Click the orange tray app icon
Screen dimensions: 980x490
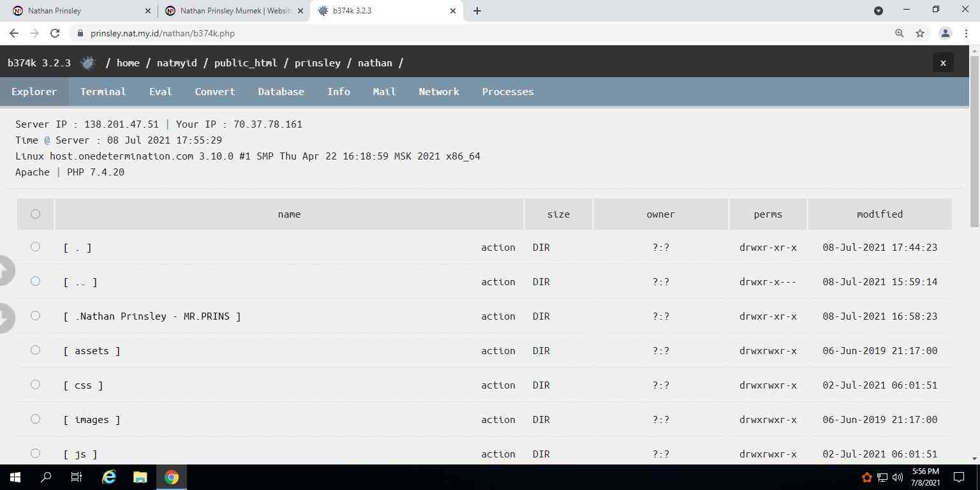pyautogui.click(x=866, y=477)
